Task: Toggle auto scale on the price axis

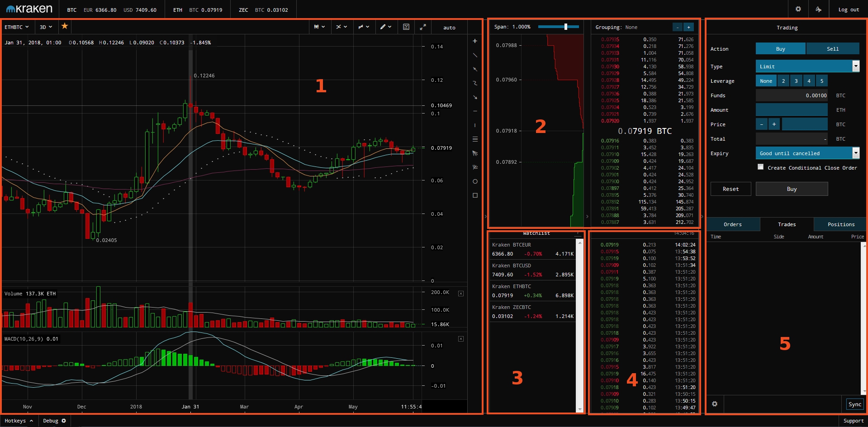Action: point(449,28)
